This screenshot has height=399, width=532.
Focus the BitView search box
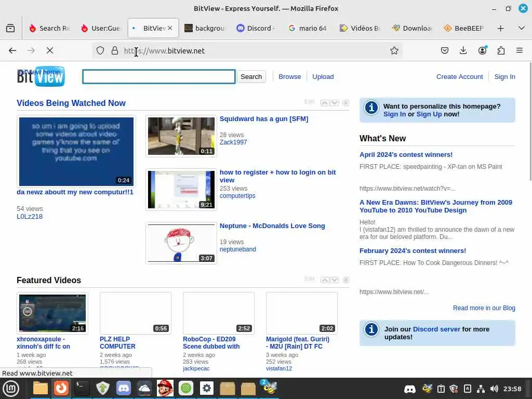159,77
